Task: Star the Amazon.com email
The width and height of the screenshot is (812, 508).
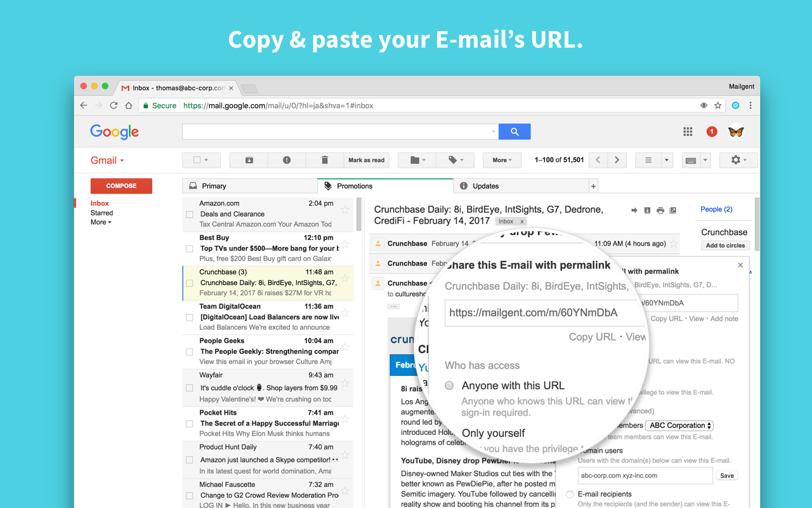Action: pos(345,209)
